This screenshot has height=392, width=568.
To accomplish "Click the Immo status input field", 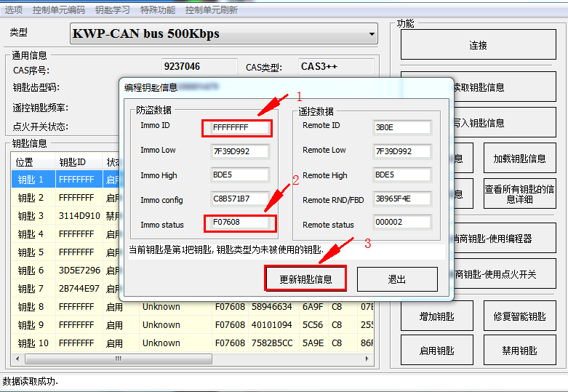I will (240, 224).
